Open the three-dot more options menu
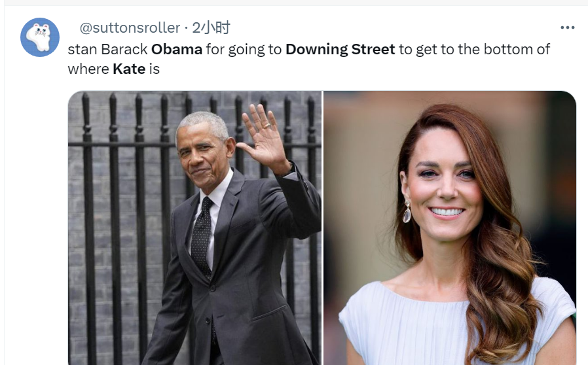This screenshot has height=365, width=588. [567, 27]
